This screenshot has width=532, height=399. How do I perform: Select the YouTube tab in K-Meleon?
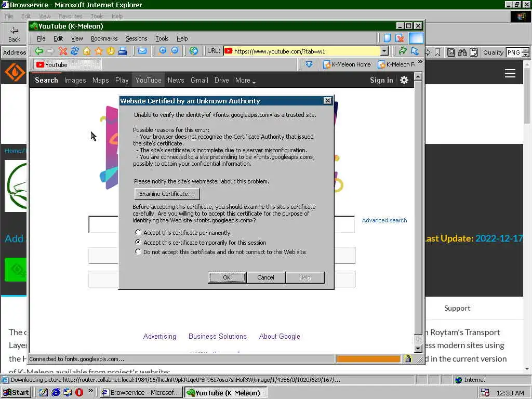67,64
